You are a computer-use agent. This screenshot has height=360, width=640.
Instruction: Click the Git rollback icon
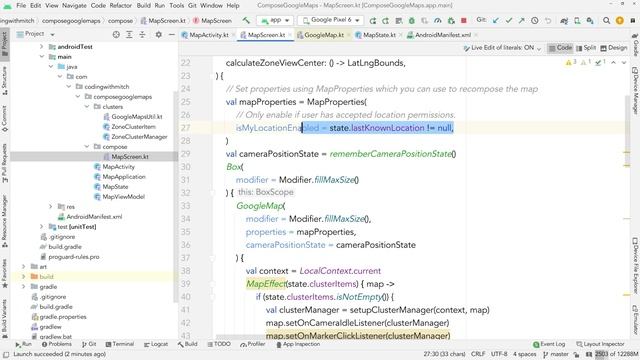548,20
